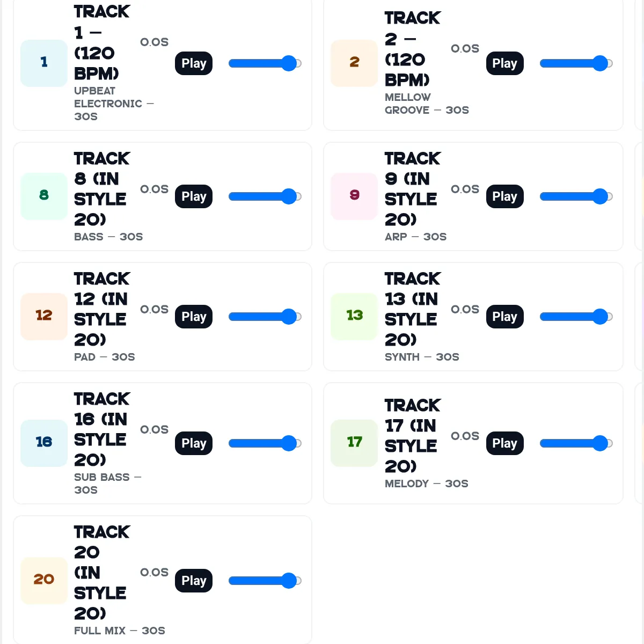Set the Track 1 volume slider
Image resolution: width=644 pixels, height=644 pixels.
click(x=265, y=63)
